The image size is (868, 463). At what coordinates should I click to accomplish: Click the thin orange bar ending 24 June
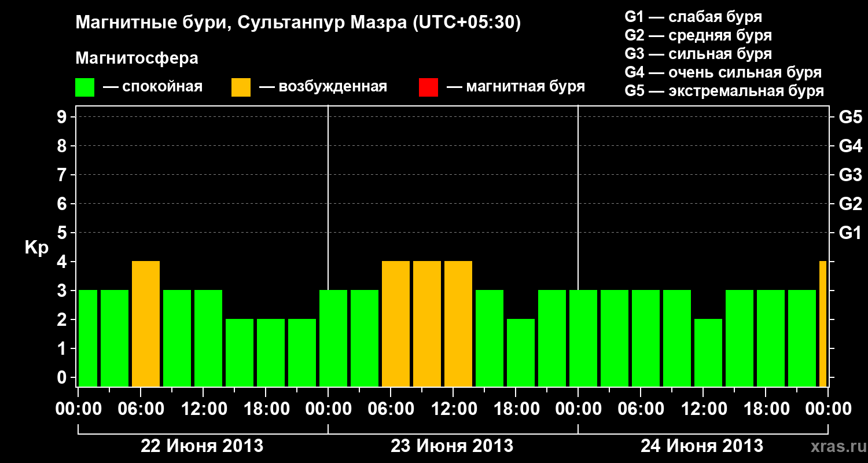click(823, 324)
